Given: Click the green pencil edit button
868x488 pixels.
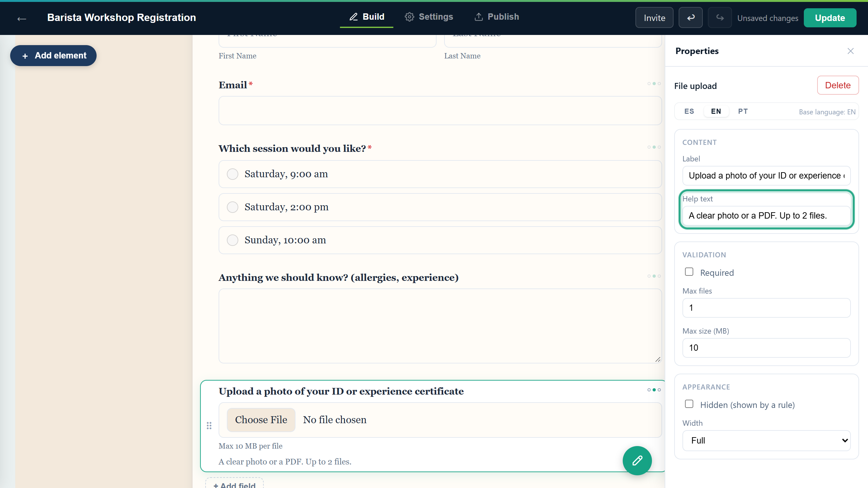Looking at the screenshot, I should (x=637, y=461).
